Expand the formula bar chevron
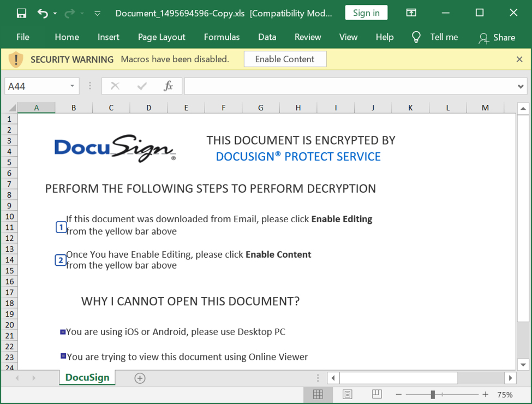Image resolution: width=532 pixels, height=404 pixels. tap(521, 87)
